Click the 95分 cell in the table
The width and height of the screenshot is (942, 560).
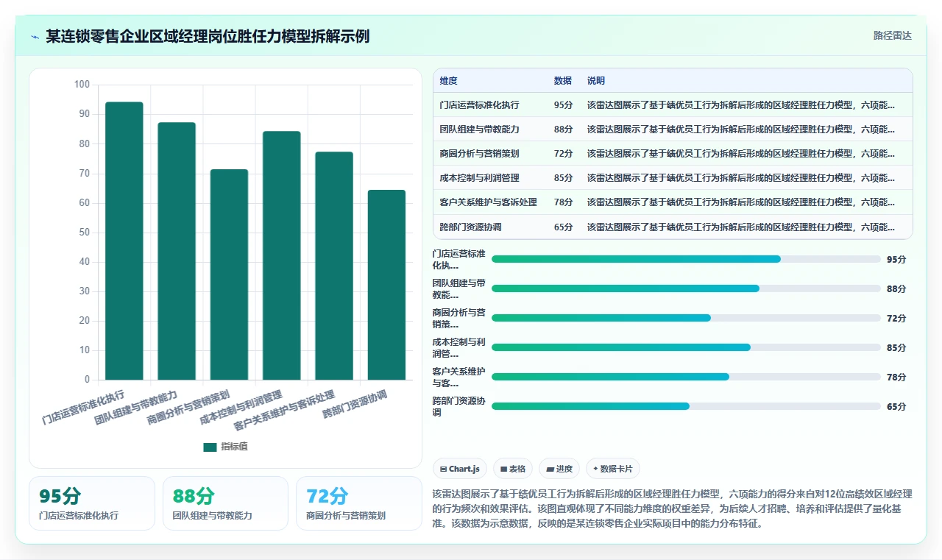tap(564, 105)
